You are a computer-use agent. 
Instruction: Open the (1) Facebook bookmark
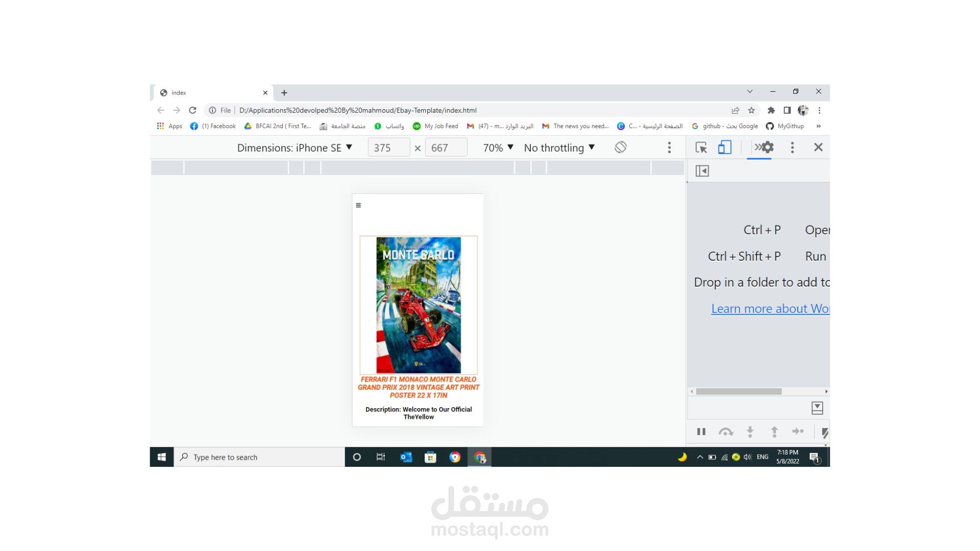[213, 126]
